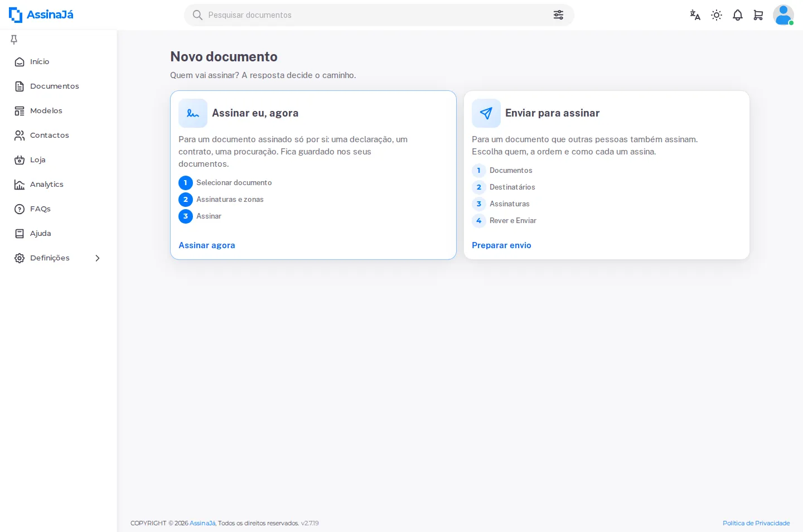Open the language translation icon

[695, 15]
